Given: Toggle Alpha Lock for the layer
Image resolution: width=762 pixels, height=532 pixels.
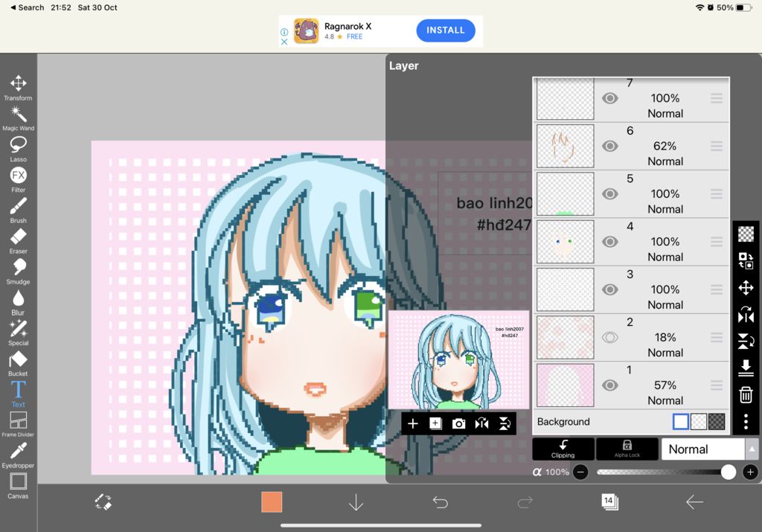Looking at the screenshot, I should [627, 449].
